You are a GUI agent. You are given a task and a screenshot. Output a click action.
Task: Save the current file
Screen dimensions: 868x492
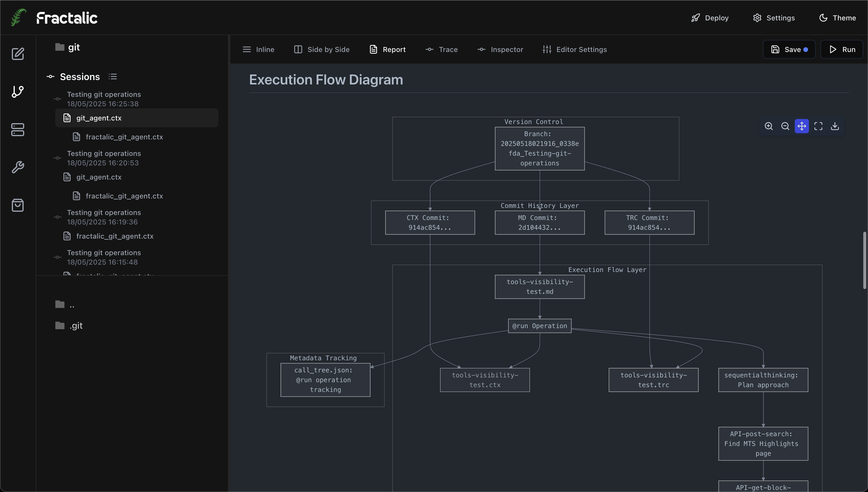789,49
